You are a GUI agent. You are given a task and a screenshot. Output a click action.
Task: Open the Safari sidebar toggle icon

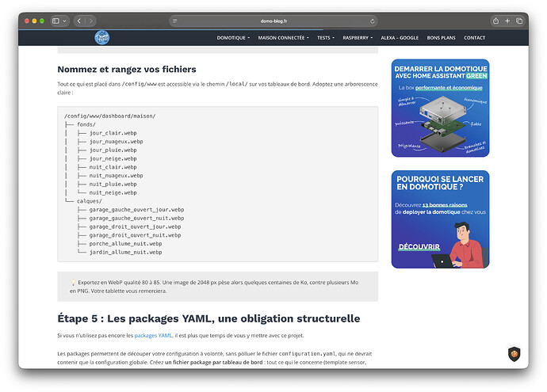point(55,21)
